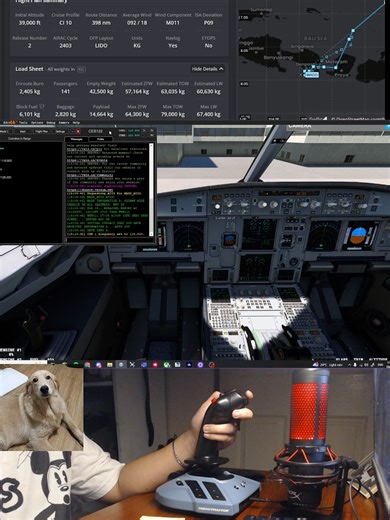Switch to the Messages tab in vPilot
The width and height of the screenshot is (390, 520).
(77, 139)
